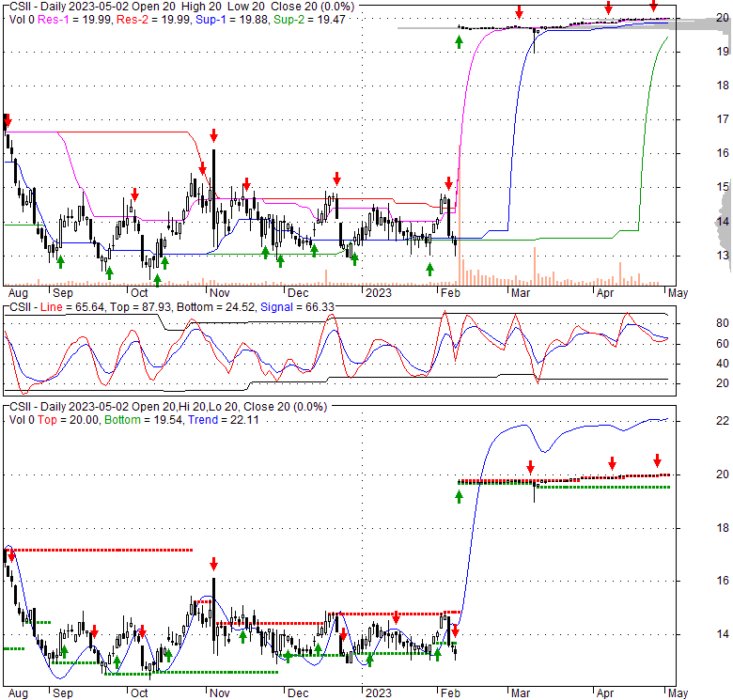Click the Trend = 22.11 label in bottom chart
The width and height of the screenshot is (733, 700).
224,420
